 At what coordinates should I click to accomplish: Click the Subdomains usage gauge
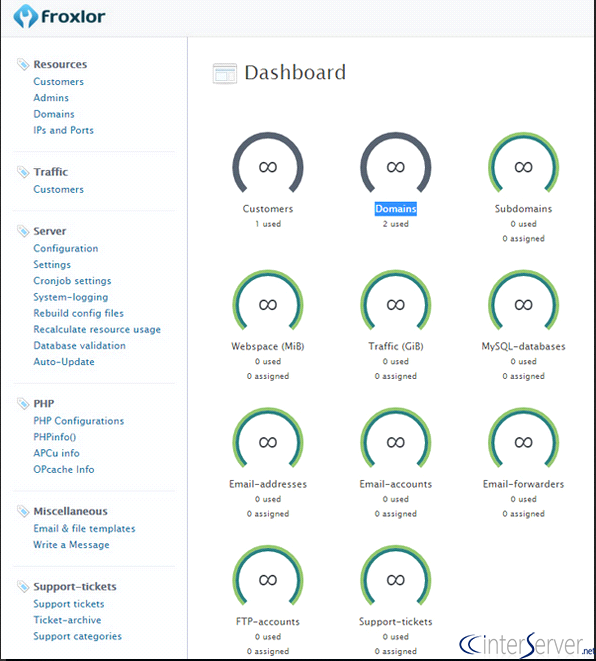523,164
